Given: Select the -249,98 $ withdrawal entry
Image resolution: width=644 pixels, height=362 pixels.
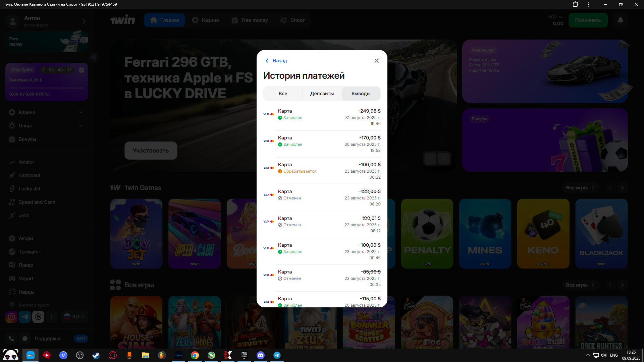Looking at the screenshot, I should click(322, 117).
